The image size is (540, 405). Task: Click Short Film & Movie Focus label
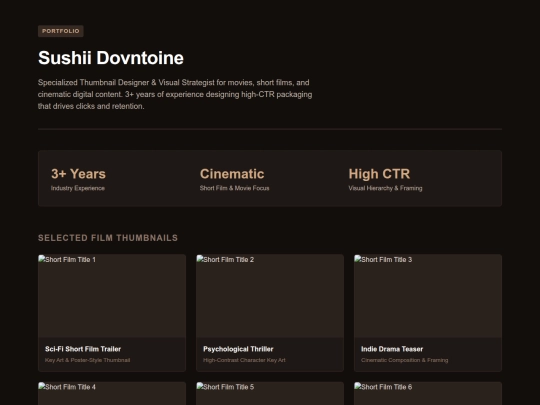coord(235,188)
